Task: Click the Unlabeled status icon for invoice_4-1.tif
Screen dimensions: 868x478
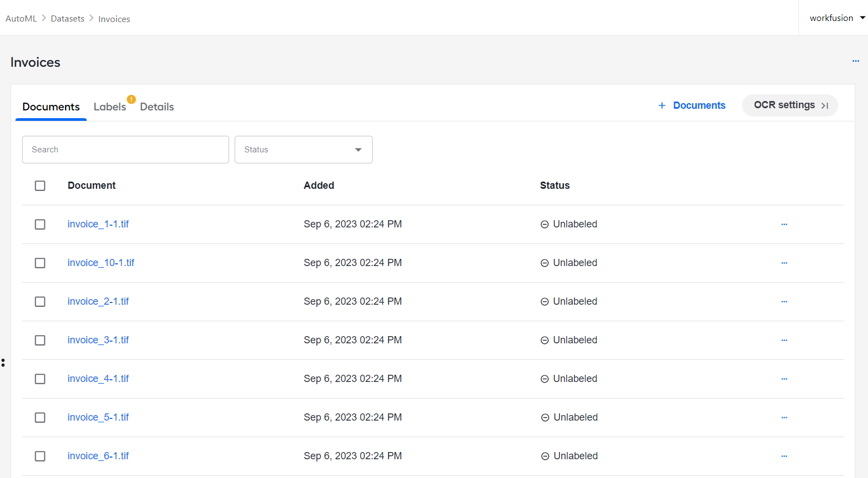Action: coord(544,379)
